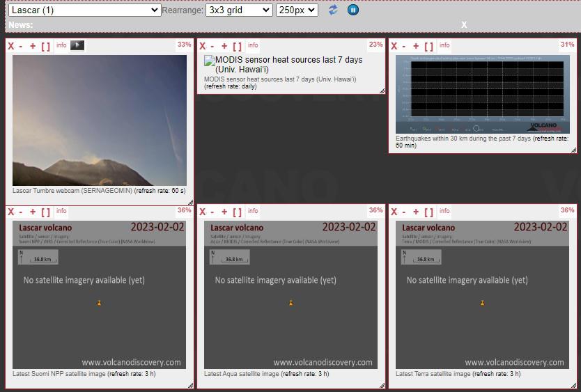This screenshot has height=392, width=581.
Task: Grab the resize handle of Terra panel
Action: tap(573, 384)
